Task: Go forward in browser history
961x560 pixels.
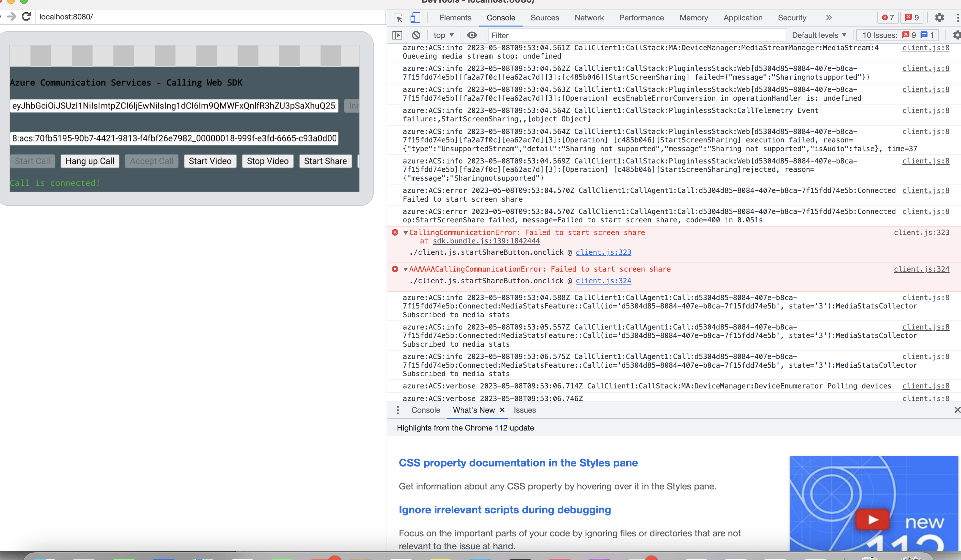Action: [x=12, y=17]
